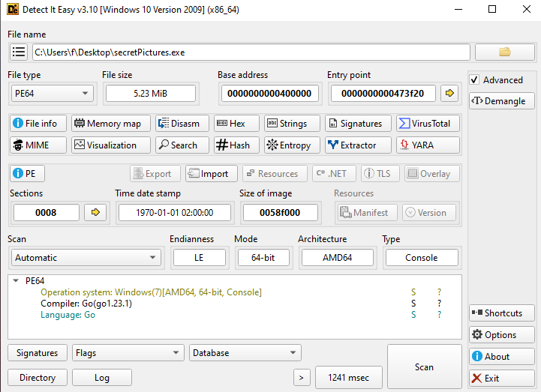Image resolution: width=541 pixels, height=392 pixels.
Task: Open the sections list arrow button
Action: [x=95, y=213]
